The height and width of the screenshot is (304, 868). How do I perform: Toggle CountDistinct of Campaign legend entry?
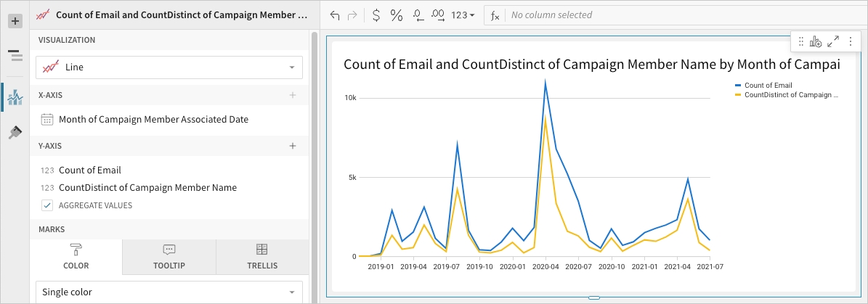[x=791, y=94]
